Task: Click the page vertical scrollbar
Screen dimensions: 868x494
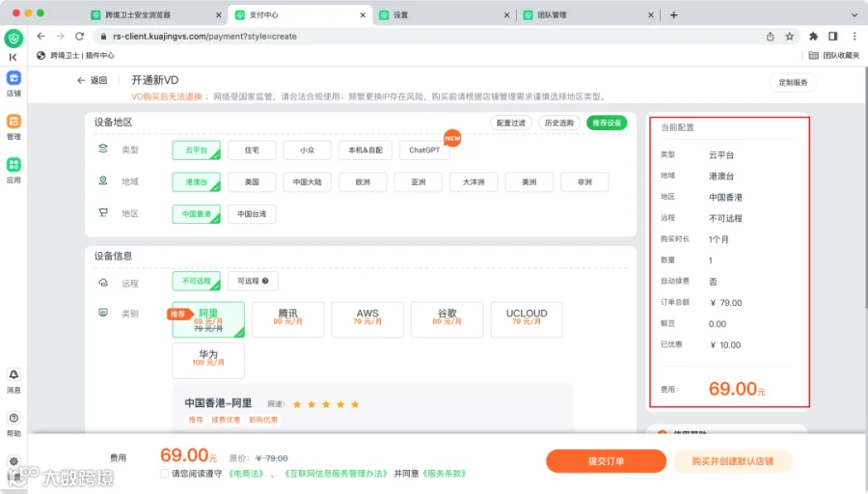Action: (865, 188)
